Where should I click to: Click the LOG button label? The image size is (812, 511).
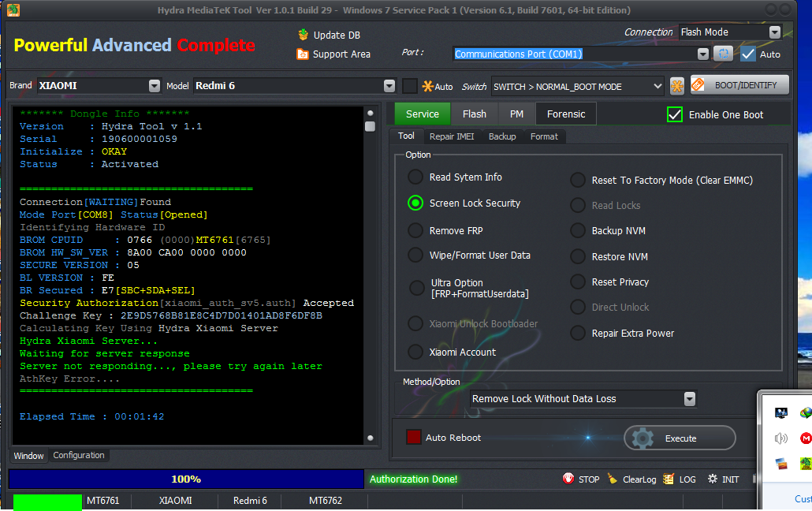point(687,479)
